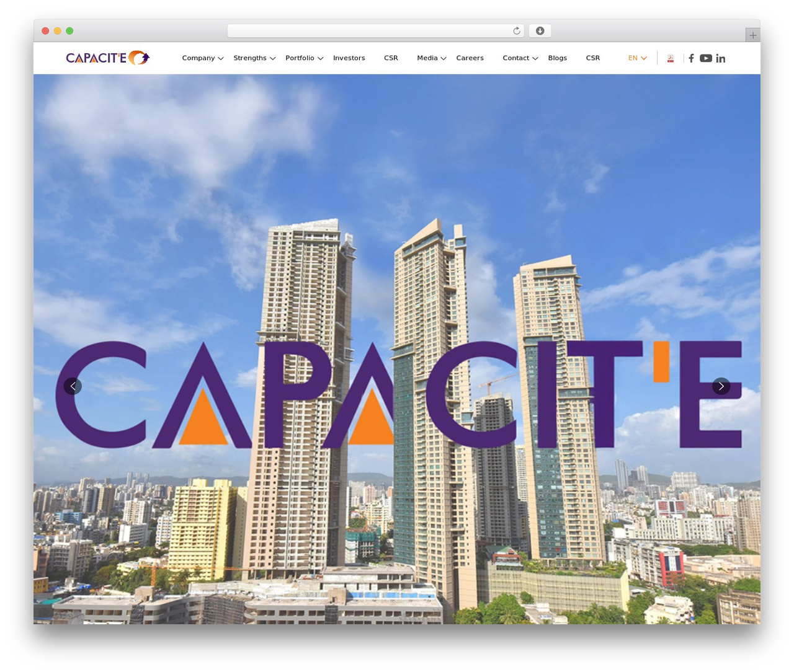Click the browser downloads arrow icon
This screenshot has width=794, height=672.
pyautogui.click(x=540, y=30)
